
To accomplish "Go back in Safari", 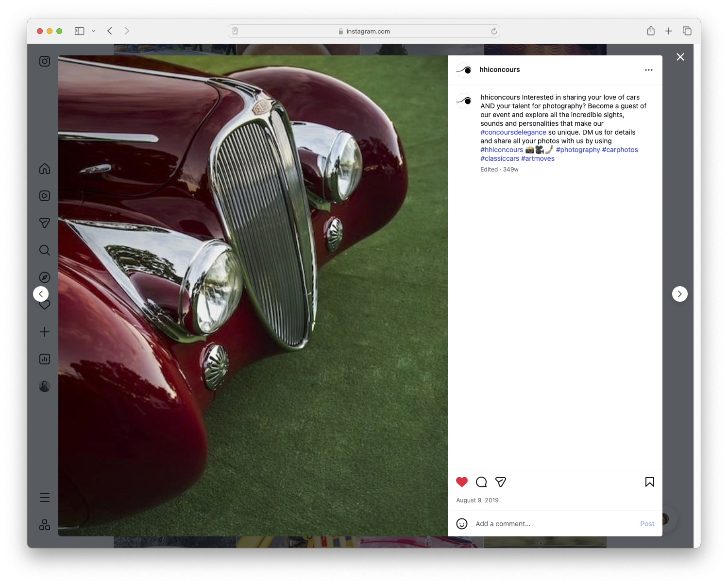I will pyautogui.click(x=110, y=31).
